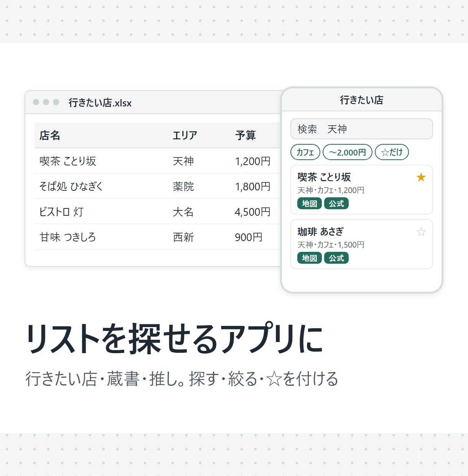Click the 行きたい店 app title
This screenshot has height=476, width=468.
(x=362, y=100)
